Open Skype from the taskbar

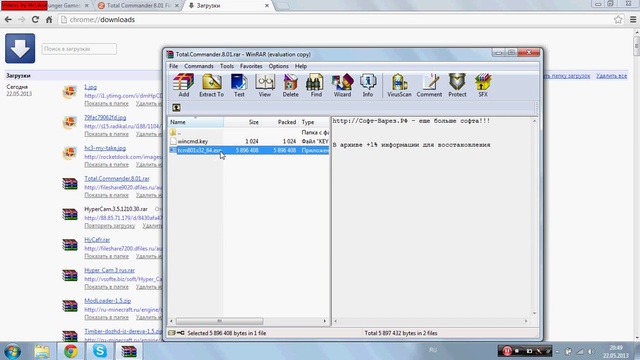100,351
